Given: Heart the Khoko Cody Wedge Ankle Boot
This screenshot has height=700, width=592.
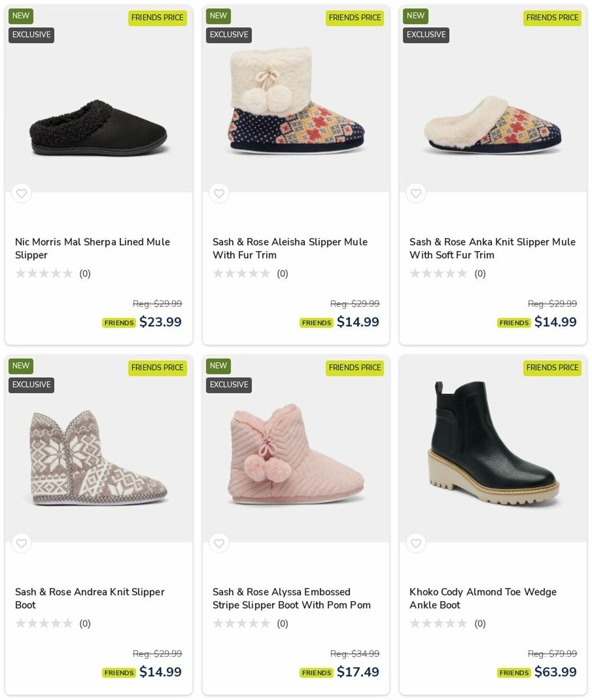Looking at the screenshot, I should [x=416, y=543].
